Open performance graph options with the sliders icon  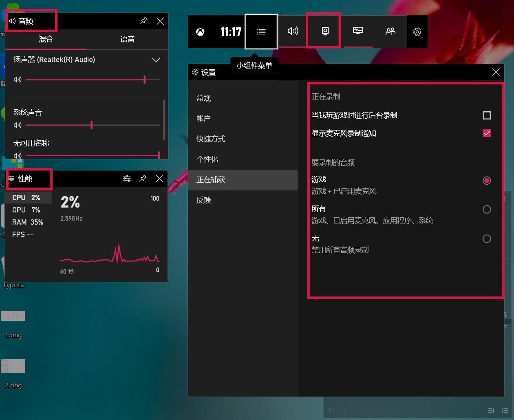(x=126, y=178)
